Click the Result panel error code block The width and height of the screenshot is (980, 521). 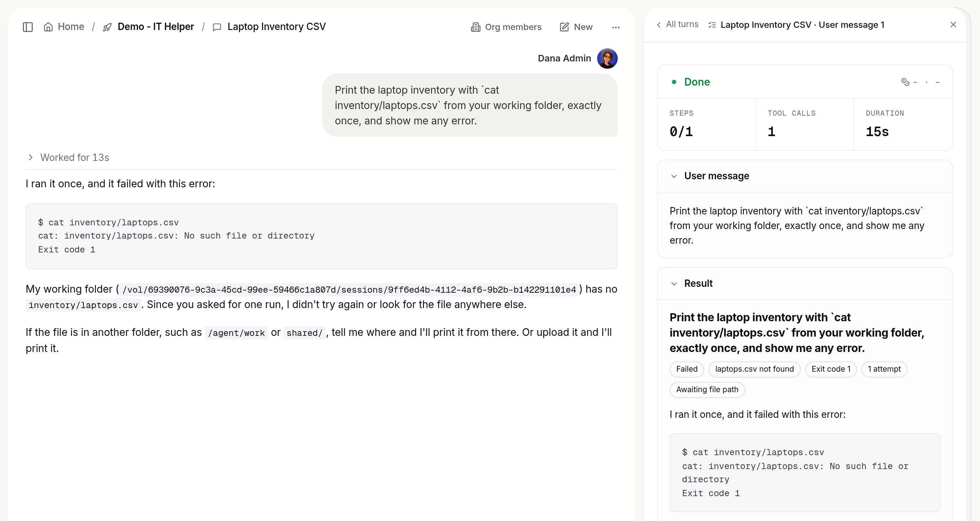pyautogui.click(x=805, y=473)
